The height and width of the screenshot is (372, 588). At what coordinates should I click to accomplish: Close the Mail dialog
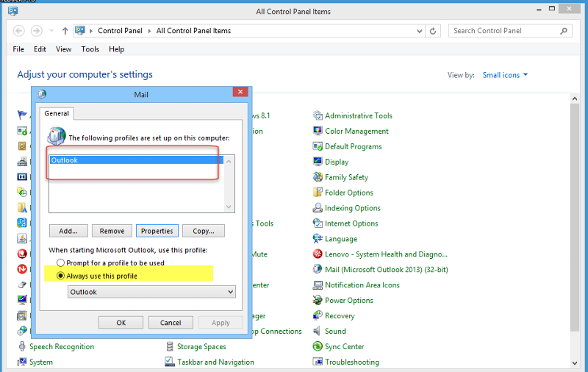(x=240, y=91)
